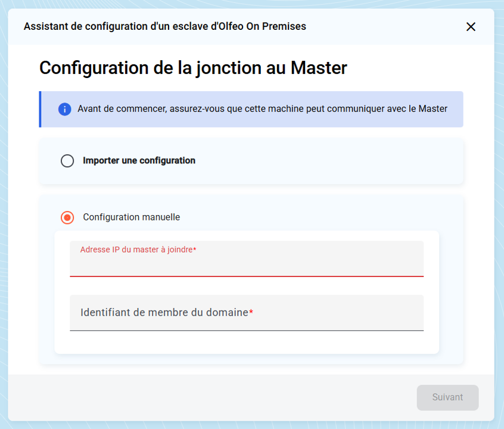
Task: Select the Importer une configuration radio button
Action: click(67, 161)
